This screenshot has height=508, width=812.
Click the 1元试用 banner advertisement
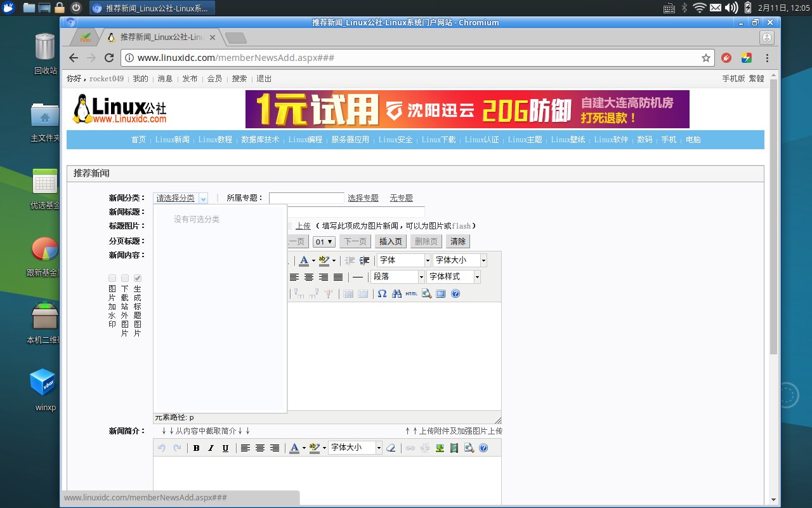(468, 109)
